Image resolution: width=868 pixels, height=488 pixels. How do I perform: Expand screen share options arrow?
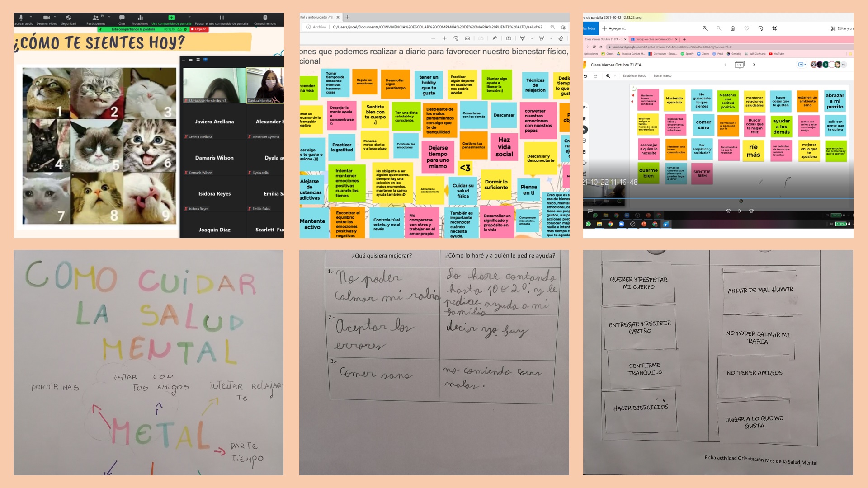coord(189,17)
